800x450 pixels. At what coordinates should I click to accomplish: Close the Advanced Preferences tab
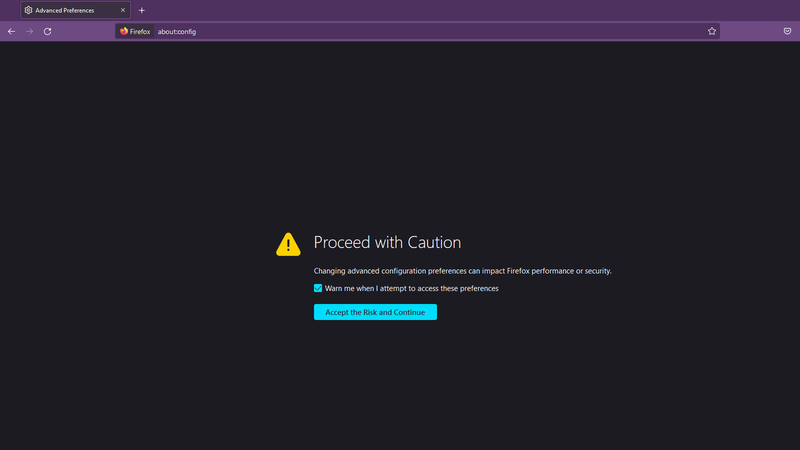pos(123,10)
